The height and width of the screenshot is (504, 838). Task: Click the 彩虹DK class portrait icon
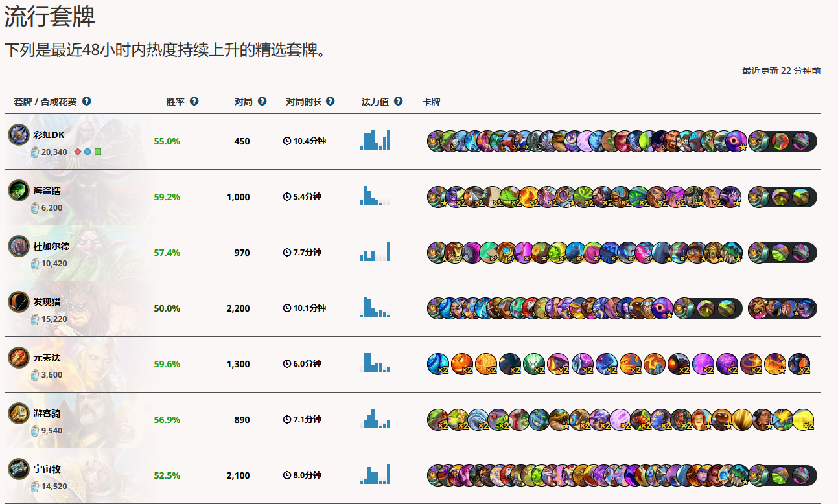(x=19, y=135)
